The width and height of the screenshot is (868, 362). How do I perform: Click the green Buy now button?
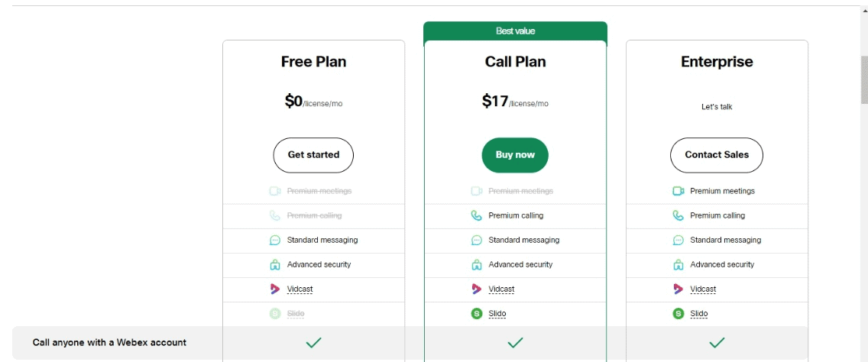[x=515, y=155]
